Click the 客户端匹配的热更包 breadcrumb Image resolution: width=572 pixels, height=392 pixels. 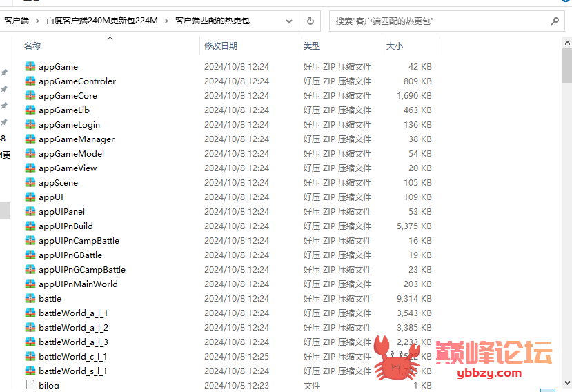pos(213,21)
